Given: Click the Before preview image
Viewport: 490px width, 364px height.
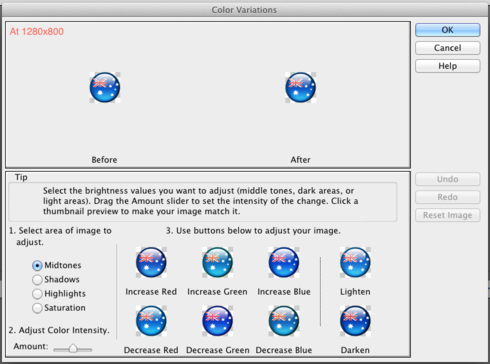Looking at the screenshot, I should 105,87.
